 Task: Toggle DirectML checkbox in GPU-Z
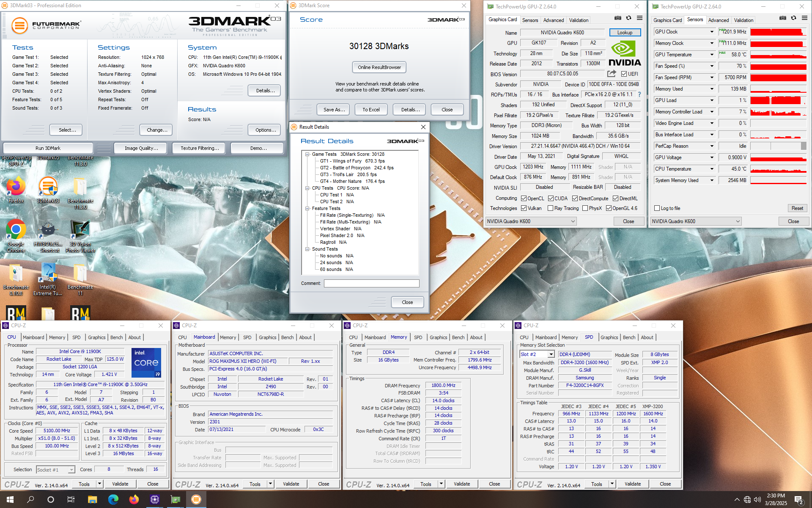point(615,198)
